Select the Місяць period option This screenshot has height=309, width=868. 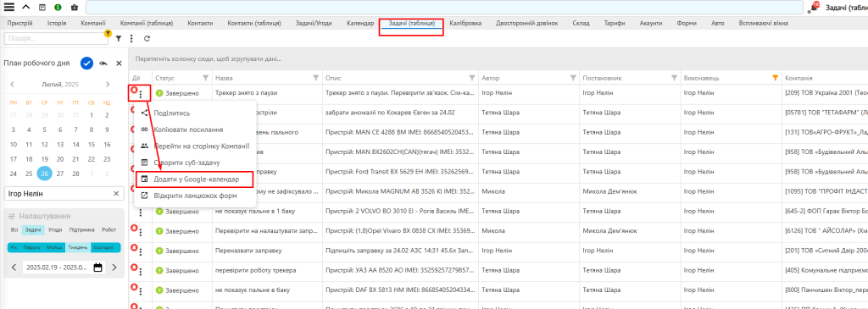pos(54,247)
